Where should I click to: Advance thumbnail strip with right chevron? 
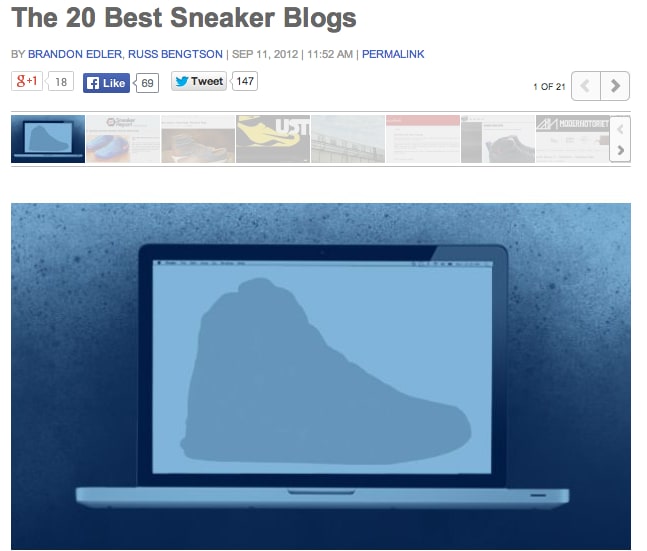pos(621,151)
